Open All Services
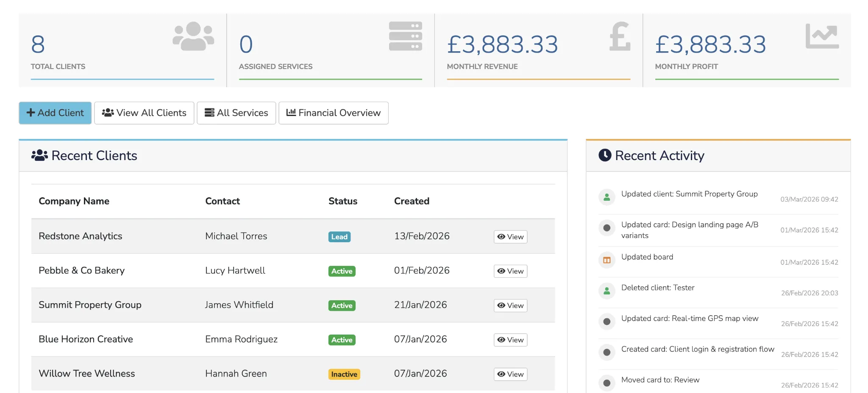The image size is (868, 393). [236, 113]
